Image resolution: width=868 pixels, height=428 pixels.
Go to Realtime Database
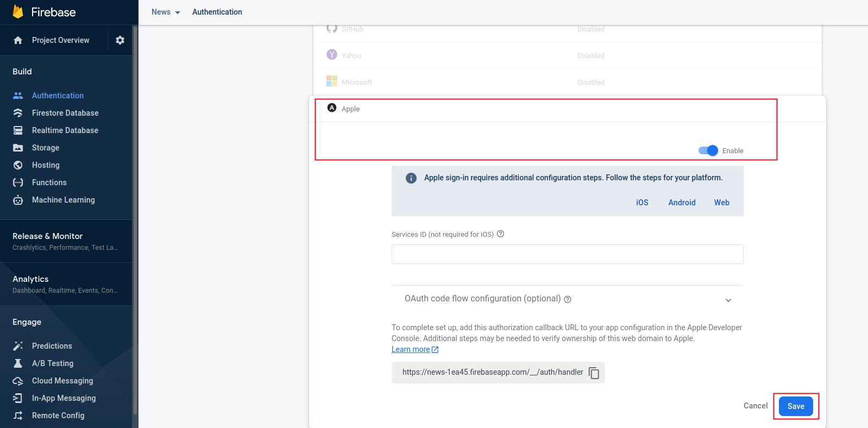(65, 130)
